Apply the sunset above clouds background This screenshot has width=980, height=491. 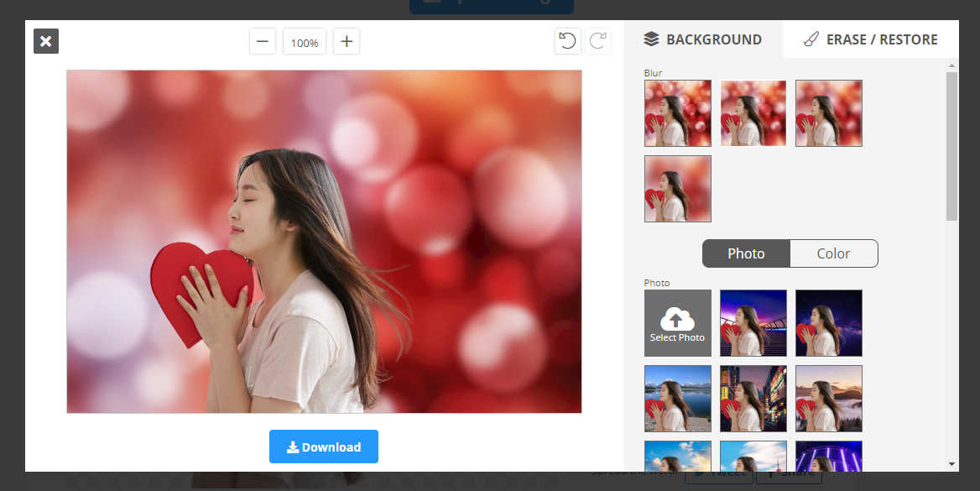pyautogui.click(x=829, y=399)
